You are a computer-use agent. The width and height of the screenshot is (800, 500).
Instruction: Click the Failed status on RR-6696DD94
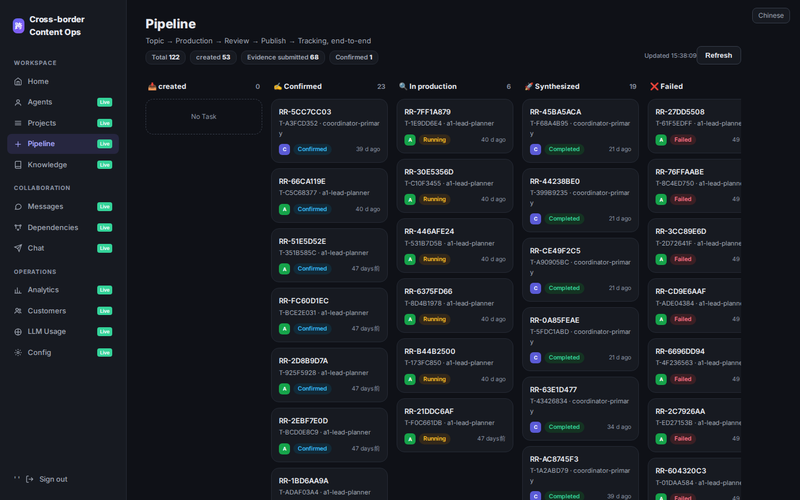pos(683,379)
